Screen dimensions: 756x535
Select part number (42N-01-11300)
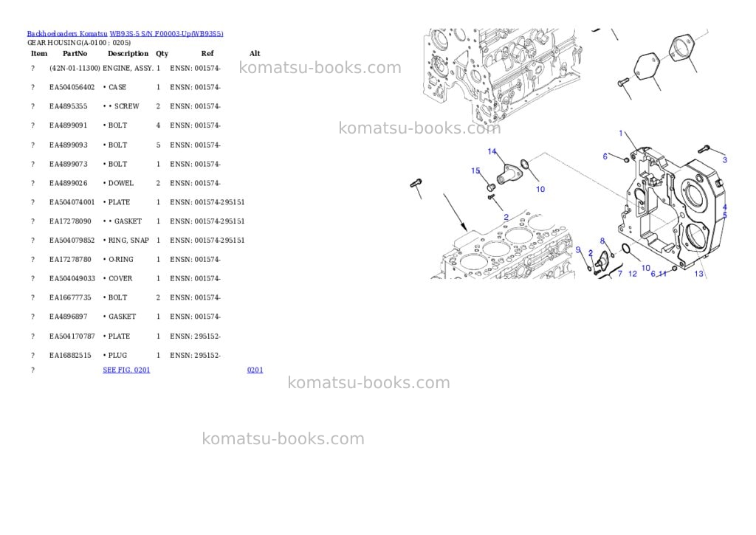[75, 69]
